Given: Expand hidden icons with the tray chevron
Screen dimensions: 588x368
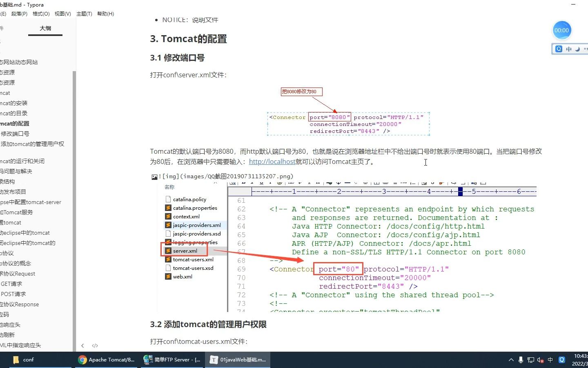Looking at the screenshot, I should pos(511,360).
